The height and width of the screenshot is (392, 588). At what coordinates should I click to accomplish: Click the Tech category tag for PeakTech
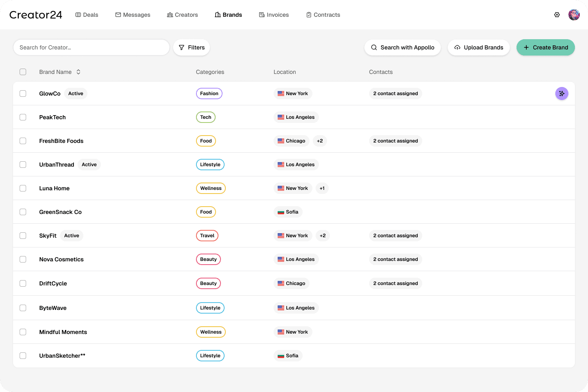click(x=206, y=117)
